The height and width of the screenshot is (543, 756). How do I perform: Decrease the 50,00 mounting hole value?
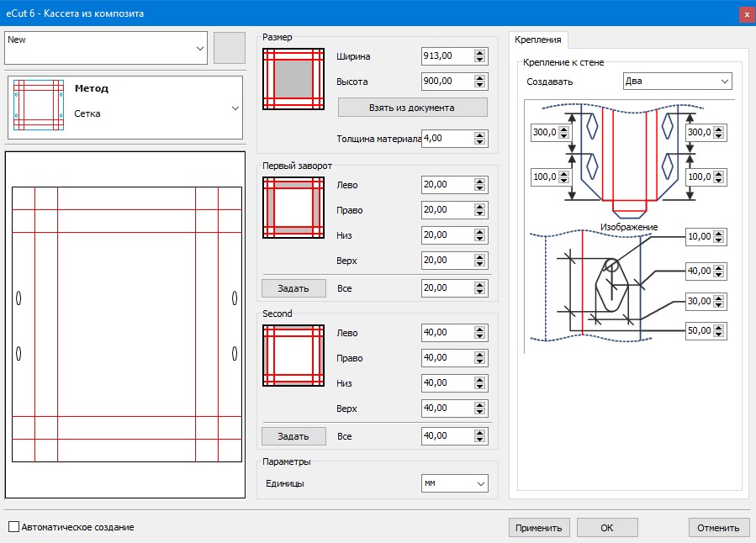coord(719,334)
